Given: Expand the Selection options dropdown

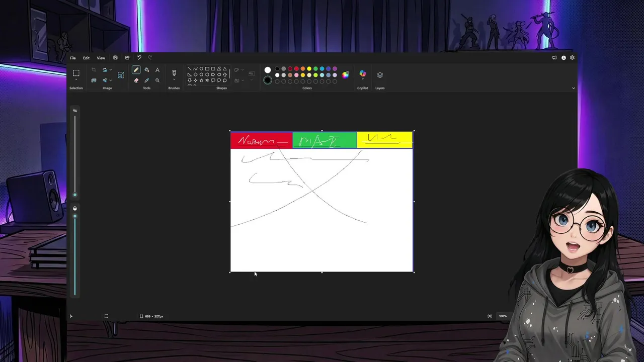Looking at the screenshot, I should (76, 79).
